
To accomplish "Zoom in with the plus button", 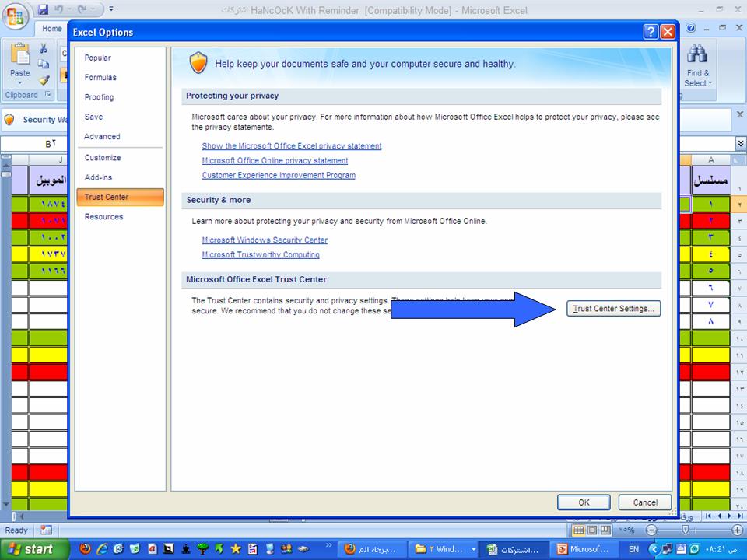I will (x=738, y=530).
